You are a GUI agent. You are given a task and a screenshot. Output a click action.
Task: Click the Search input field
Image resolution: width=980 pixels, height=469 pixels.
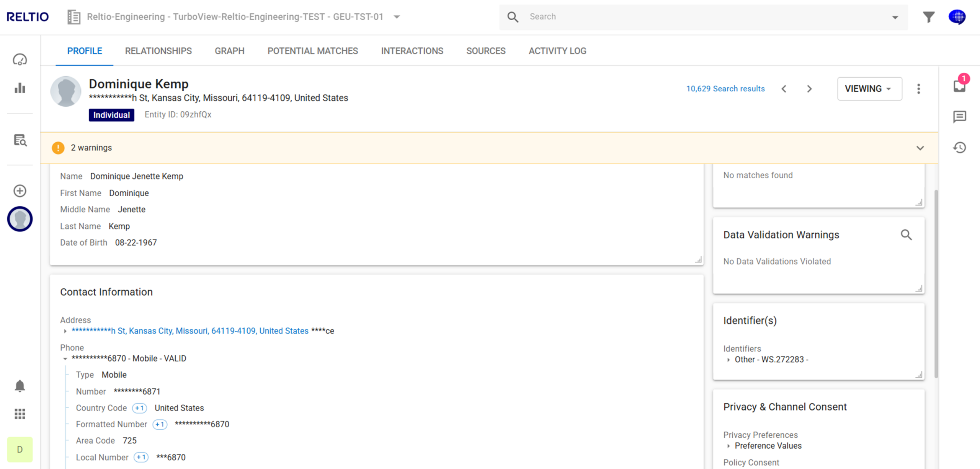coord(704,17)
